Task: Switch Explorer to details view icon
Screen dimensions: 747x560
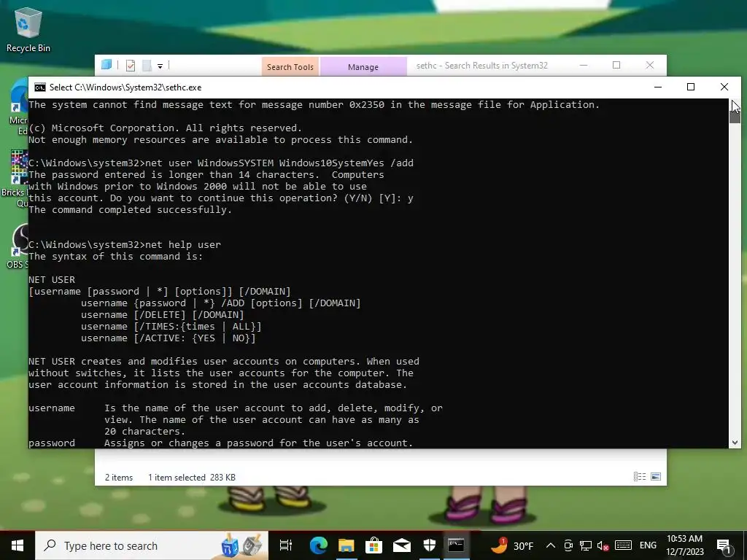Action: tap(639, 477)
